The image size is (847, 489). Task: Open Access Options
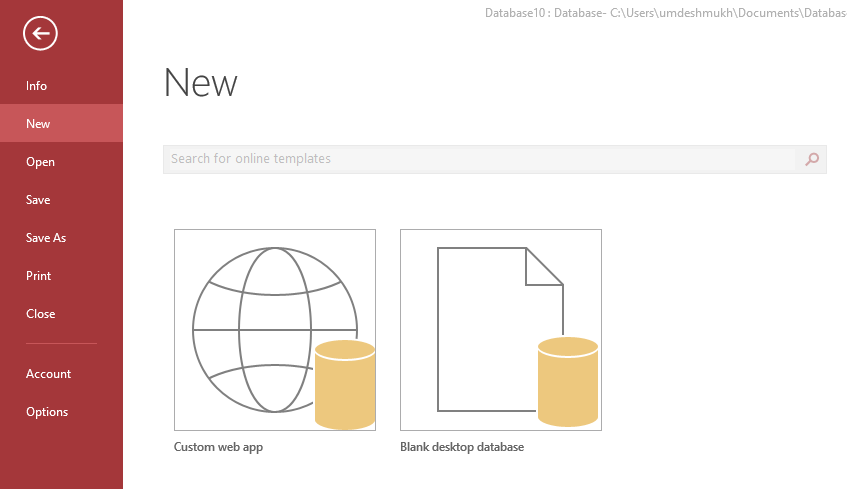(x=62, y=411)
